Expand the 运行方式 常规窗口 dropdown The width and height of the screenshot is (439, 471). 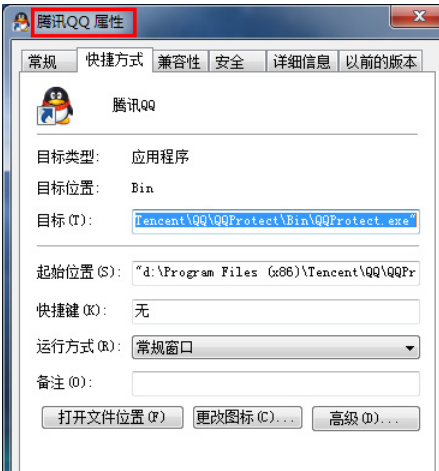coord(276,347)
